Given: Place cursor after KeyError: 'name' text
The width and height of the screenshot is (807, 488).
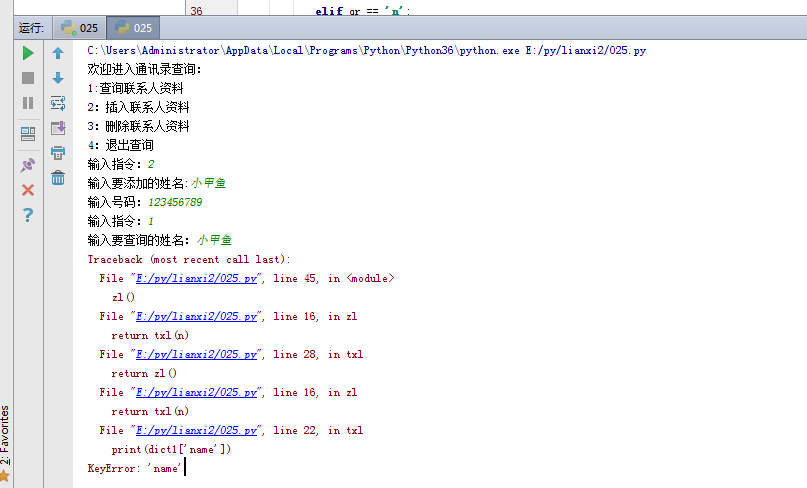Looking at the screenshot, I should (184, 468).
